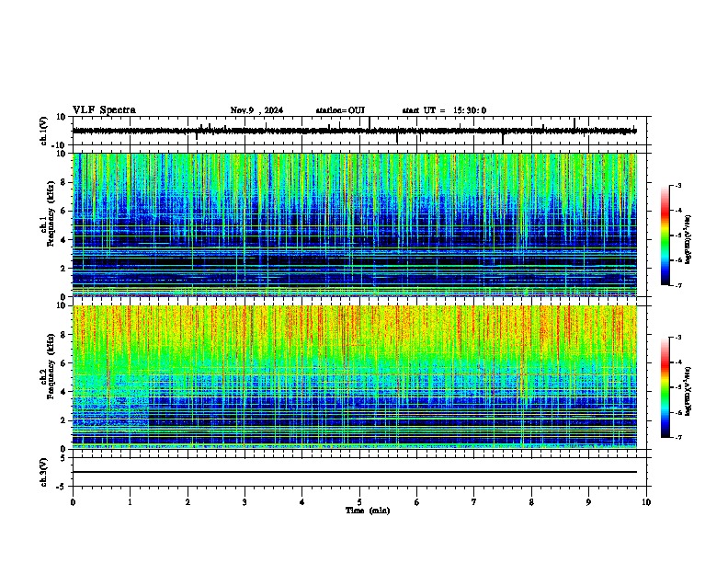
Task: Click tick label 1 on the time axis
Action: 130,502
